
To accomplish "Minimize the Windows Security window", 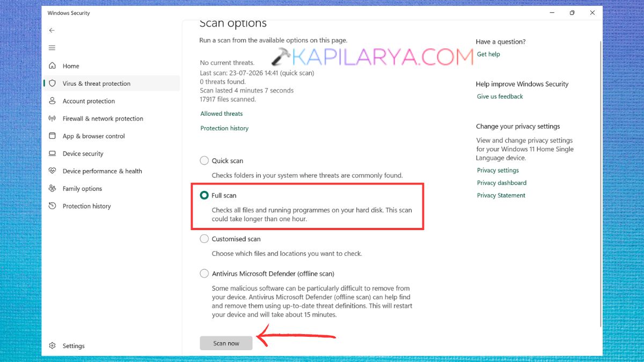I will tap(551, 13).
